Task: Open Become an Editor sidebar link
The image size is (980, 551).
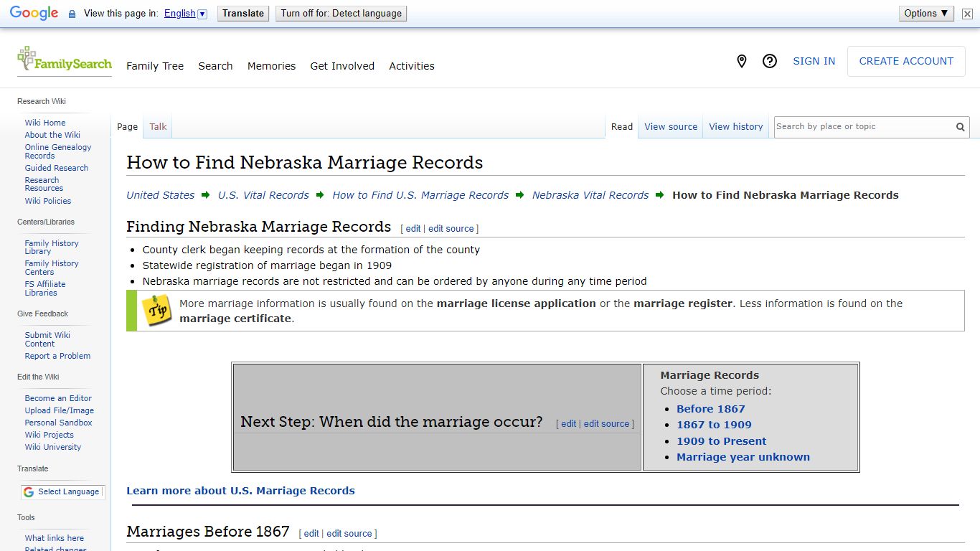Action: 58,398
